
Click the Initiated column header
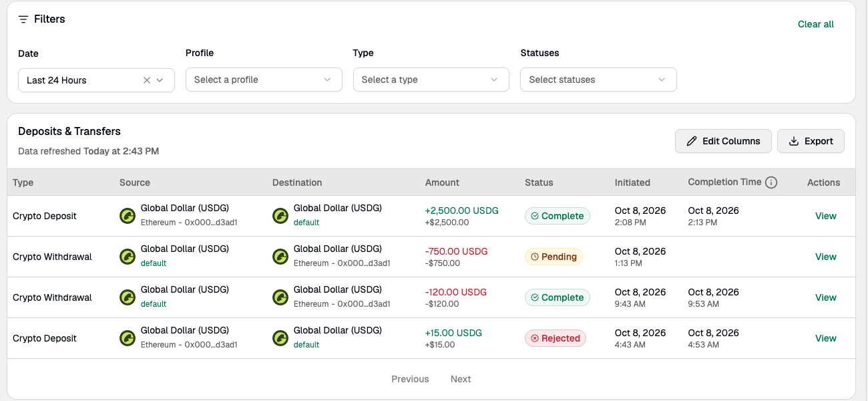(632, 182)
